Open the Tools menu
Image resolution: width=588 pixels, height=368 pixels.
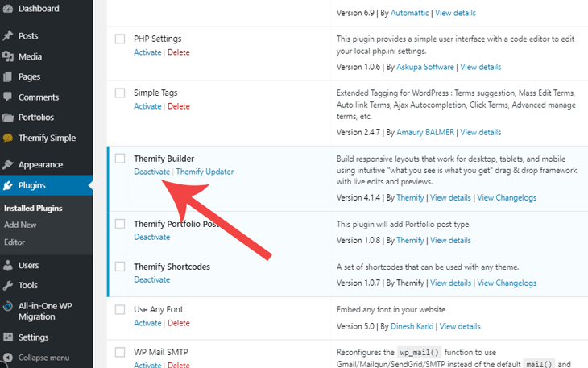click(x=28, y=286)
